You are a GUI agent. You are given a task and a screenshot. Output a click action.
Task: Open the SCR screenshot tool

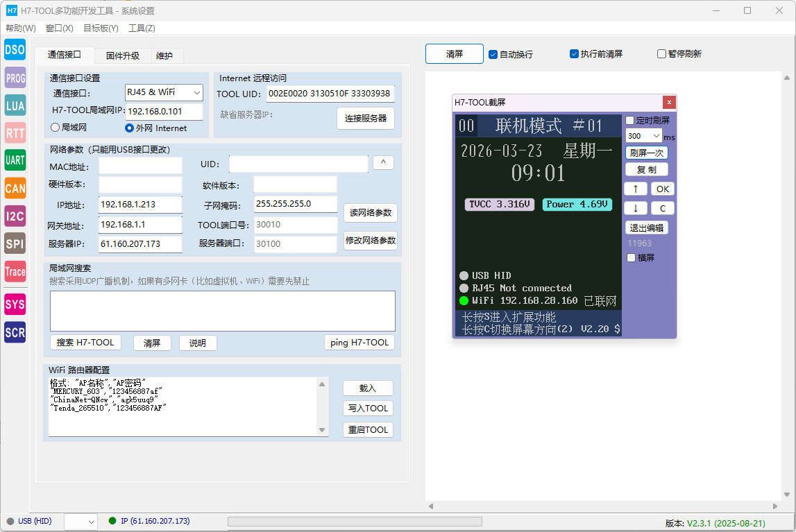(x=15, y=333)
